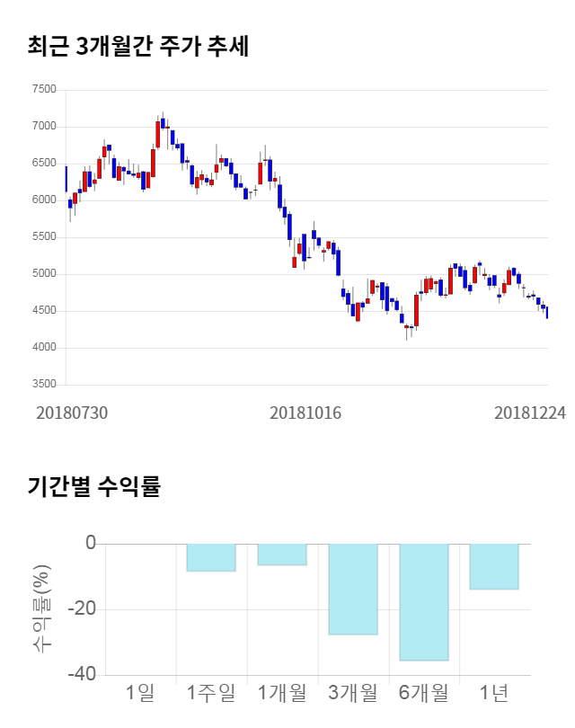Select the 20181224 end date label
575x728 pixels.
pyautogui.click(x=530, y=413)
